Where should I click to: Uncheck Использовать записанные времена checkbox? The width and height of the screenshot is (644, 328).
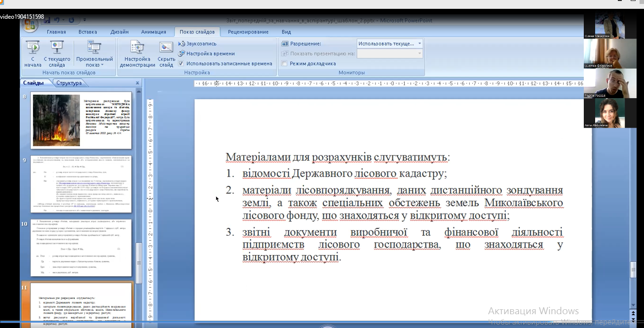pyautogui.click(x=181, y=63)
